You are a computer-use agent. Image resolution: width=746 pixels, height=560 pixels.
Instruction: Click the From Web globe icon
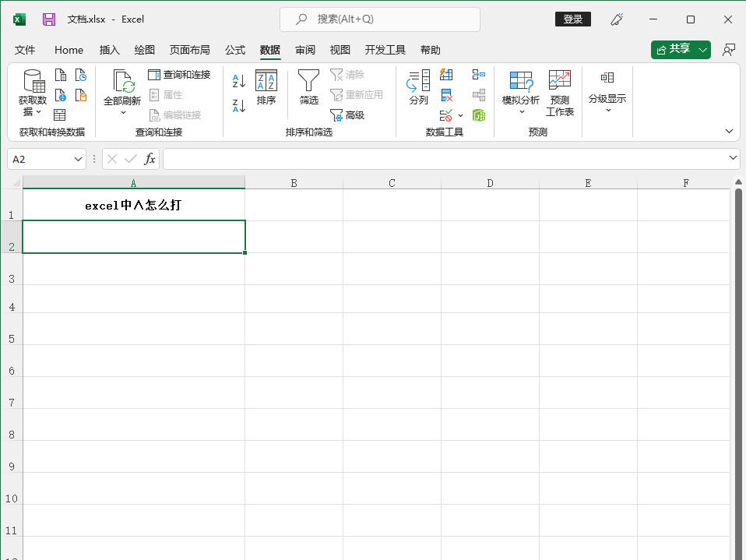tap(61, 95)
